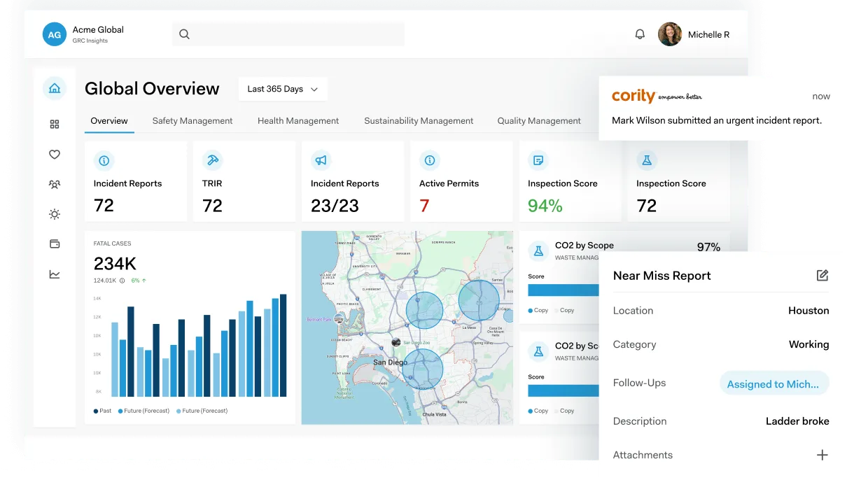Viewport: 868px width, 487px height.
Task: Expand the Last 365 Days dropdown
Action: coord(283,89)
